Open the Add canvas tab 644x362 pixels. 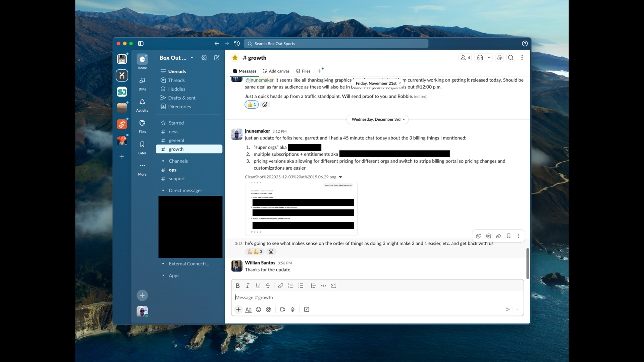tap(276, 71)
